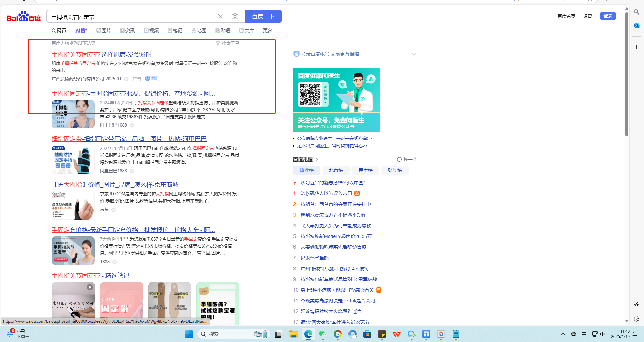The width and height of the screenshot is (644, 342).
Task: Expand the 登录百度帐号 panel chevron
Action: tap(414, 54)
